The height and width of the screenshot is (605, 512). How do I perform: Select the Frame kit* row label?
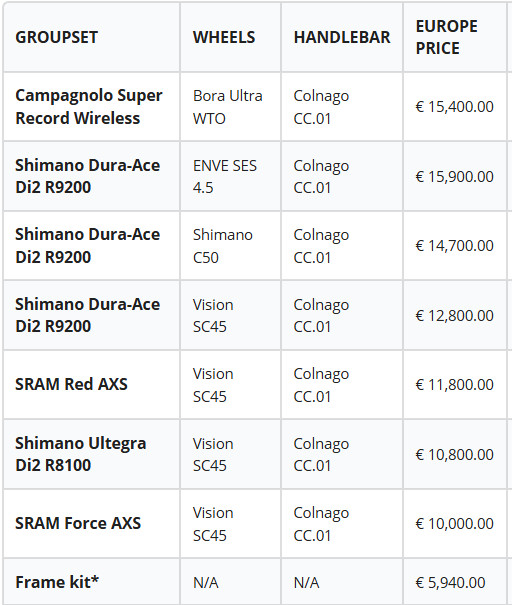click(x=57, y=582)
